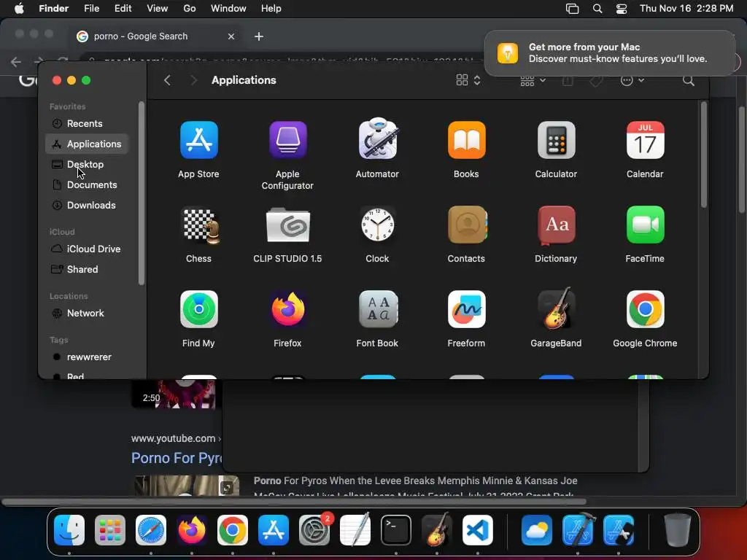747x560 pixels.
Task: Open the File menu
Action: coord(91,9)
